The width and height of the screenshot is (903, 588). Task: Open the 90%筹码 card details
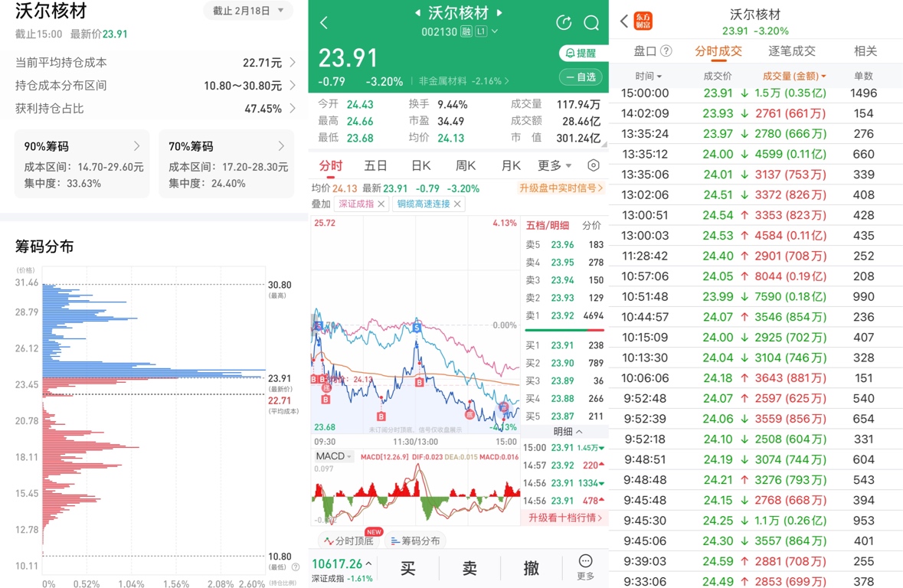(82, 164)
